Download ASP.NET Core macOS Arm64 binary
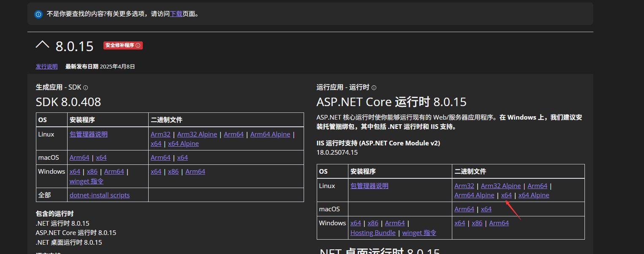Image resolution: width=644 pixels, height=254 pixels. tap(464, 209)
